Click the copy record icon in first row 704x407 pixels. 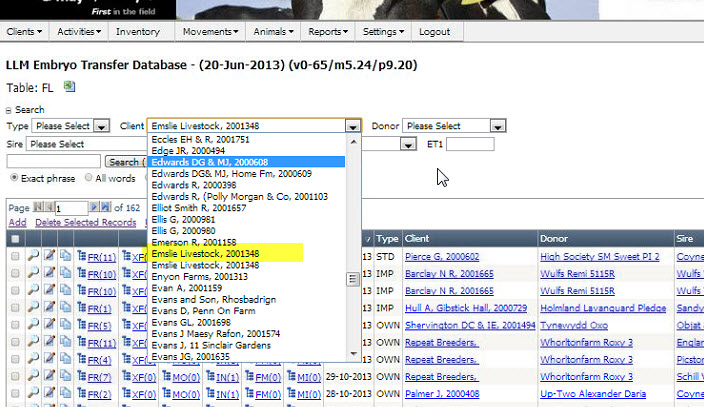(65, 257)
